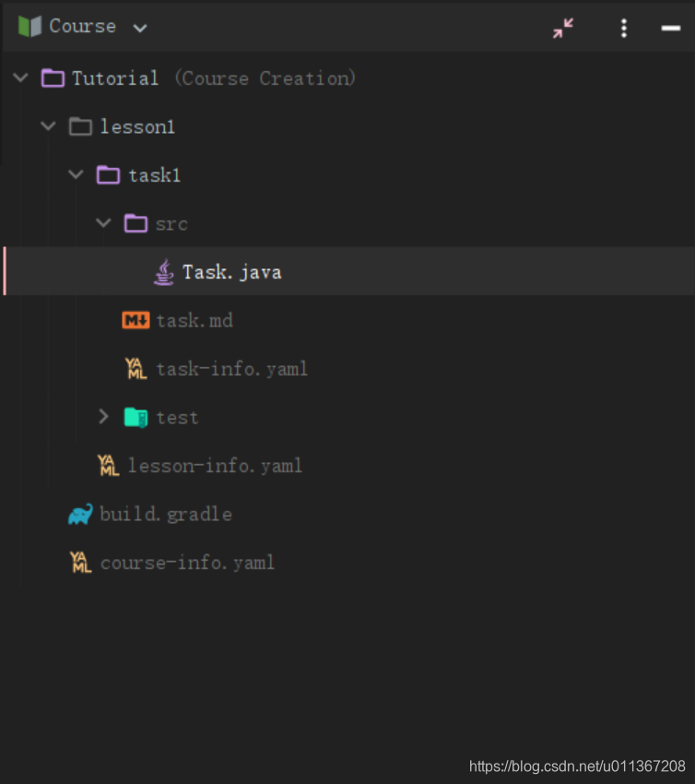Screen dimensions: 695x784
Task: Click the Course book icon
Action: 29,26
